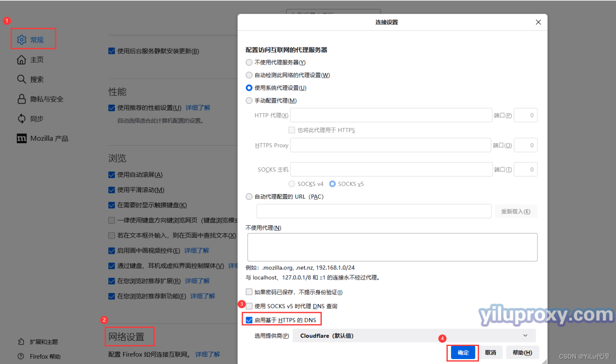Click the 重新载入 button

pyautogui.click(x=516, y=211)
